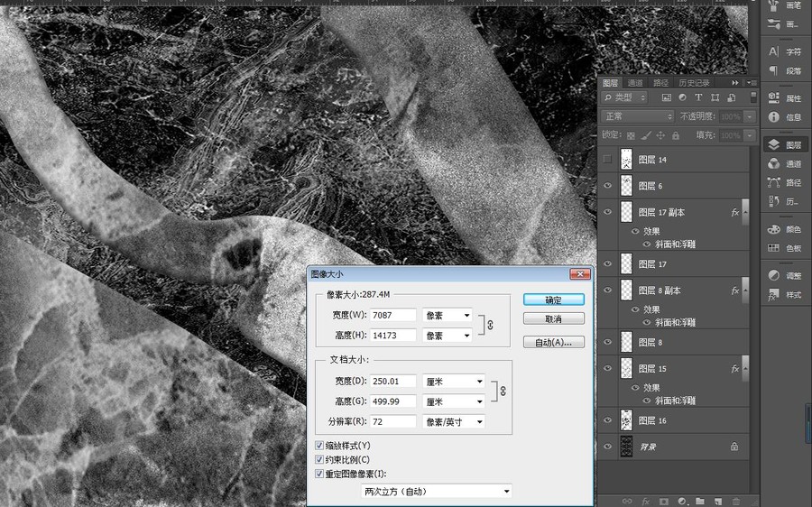Lock position move icon
Image resolution: width=812 pixels, height=507 pixels.
tap(660, 135)
